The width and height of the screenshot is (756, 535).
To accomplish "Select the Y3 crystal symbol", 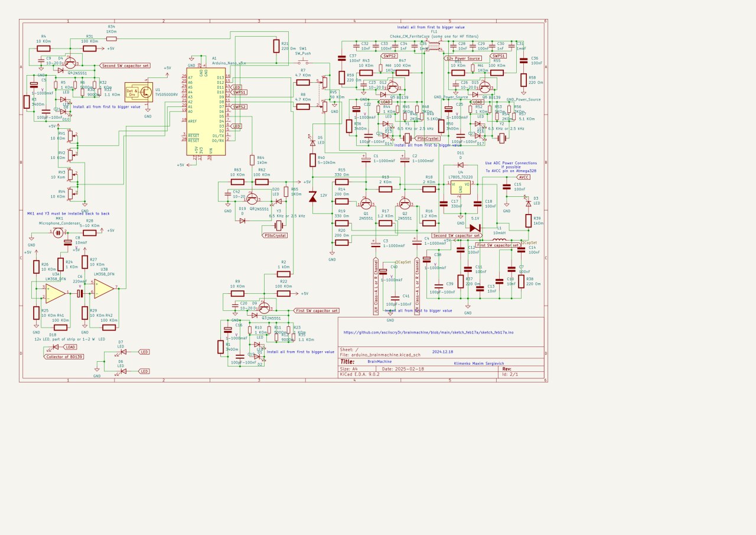I will 279,225.
